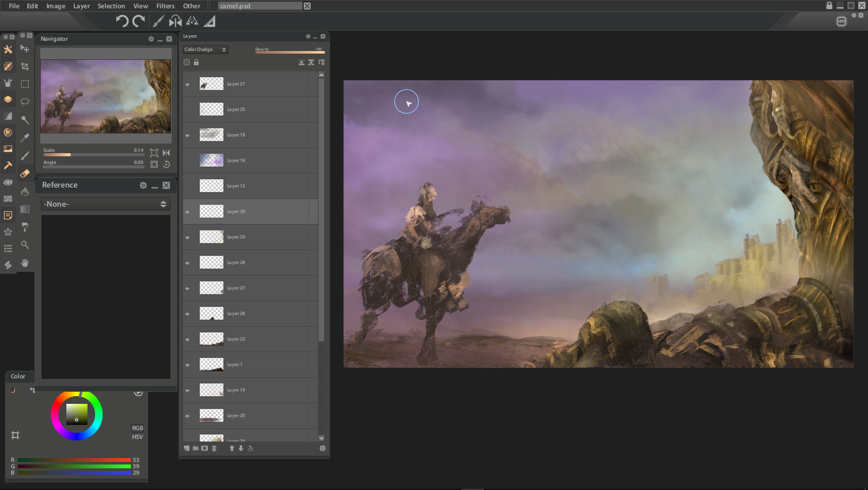This screenshot has width=868, height=490.
Task: Show Layer 25 using its visibility box
Action: tap(188, 109)
